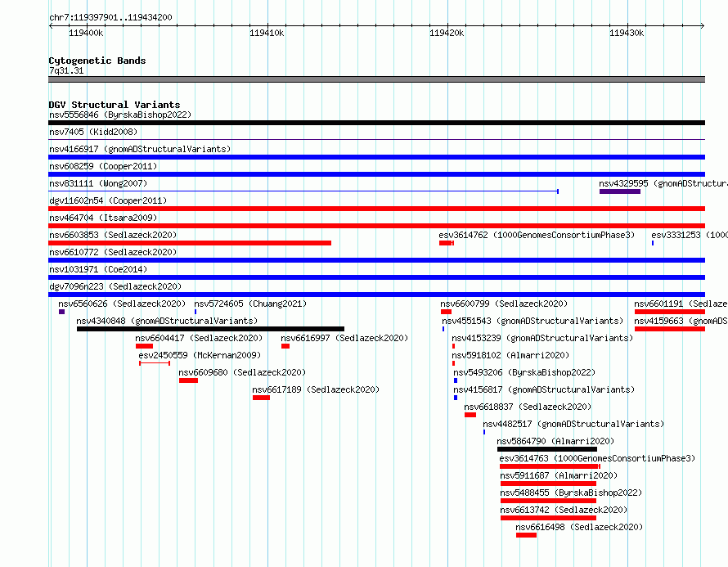This screenshot has height=567, width=728.
Task: Click nsv6617189 (Sedlazeck2020) label
Action: [315, 389]
